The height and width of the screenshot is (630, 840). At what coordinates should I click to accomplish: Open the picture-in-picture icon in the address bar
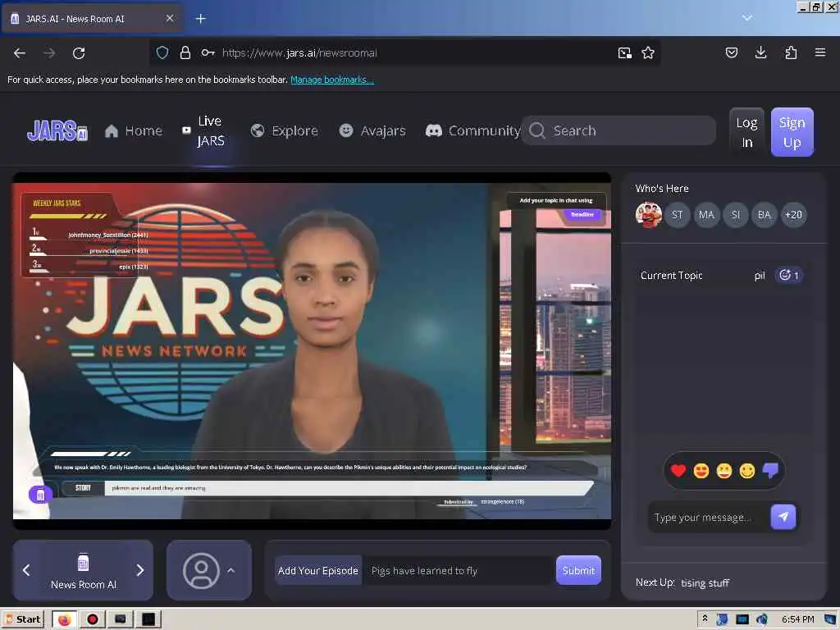point(624,52)
